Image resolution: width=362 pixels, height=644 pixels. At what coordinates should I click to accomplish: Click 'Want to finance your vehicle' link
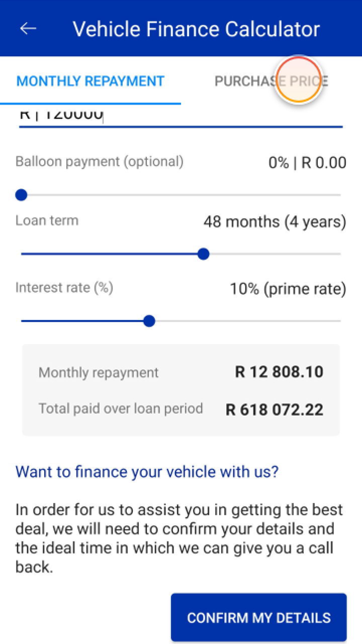[147, 472]
